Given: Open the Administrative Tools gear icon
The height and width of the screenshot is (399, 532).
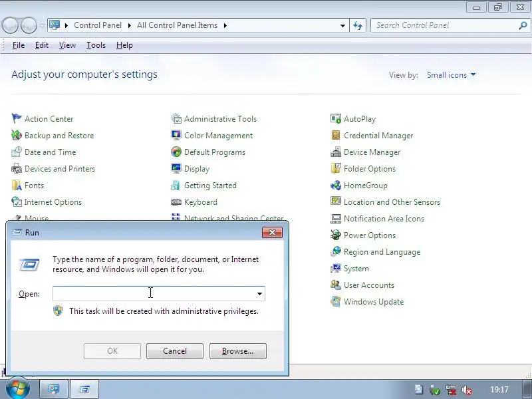Looking at the screenshot, I should (176, 118).
